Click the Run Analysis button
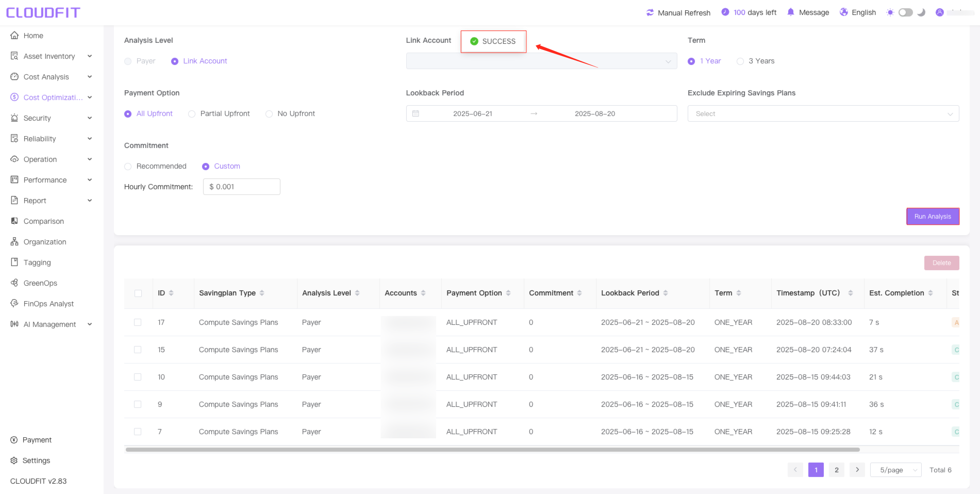Viewport: 980px width, 494px height. coord(933,217)
